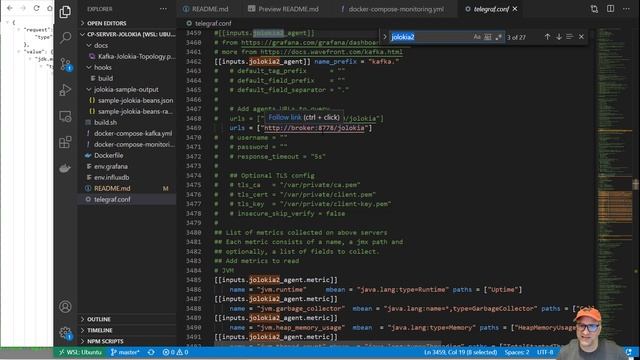Open Accounts menu icon
Screen dimensions: 640x360
65,306
